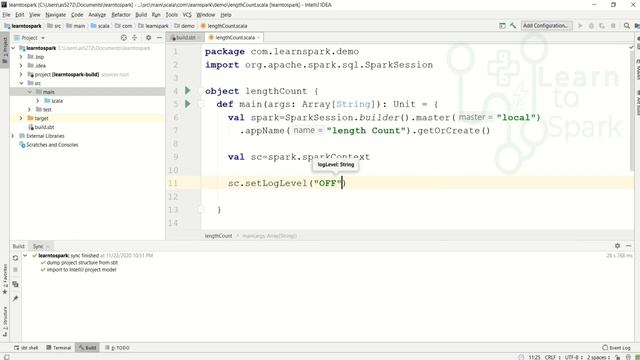Viewport: 640px width, 360px height.
Task: Click 'dump project structure from sbt' entry
Action: [82, 262]
